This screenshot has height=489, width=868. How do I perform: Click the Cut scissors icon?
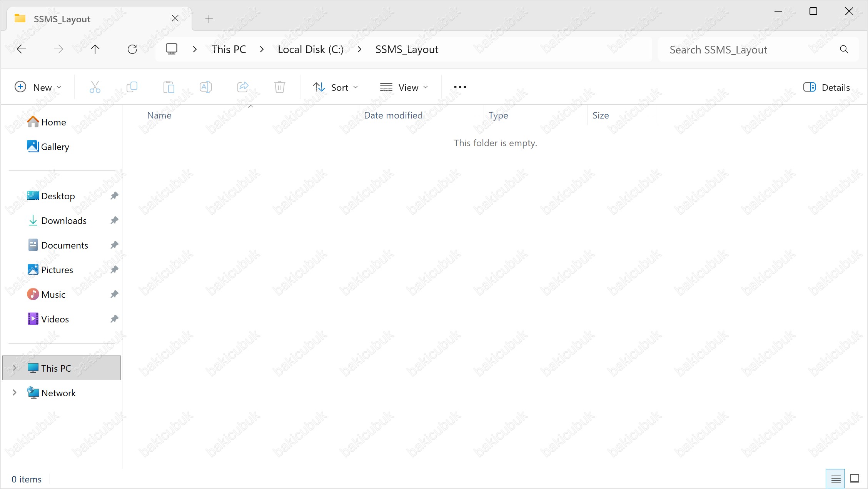pyautogui.click(x=95, y=87)
